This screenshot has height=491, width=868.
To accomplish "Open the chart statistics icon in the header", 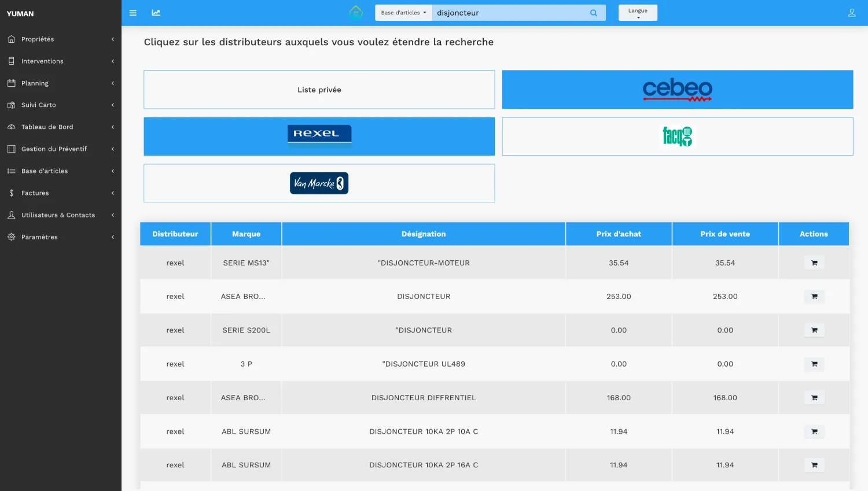I will click(x=156, y=13).
